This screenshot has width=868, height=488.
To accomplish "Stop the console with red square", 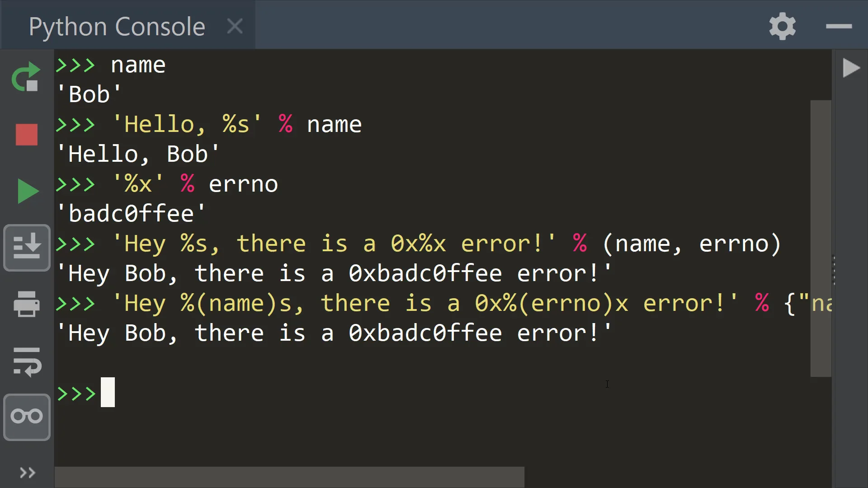I will pos(27,135).
